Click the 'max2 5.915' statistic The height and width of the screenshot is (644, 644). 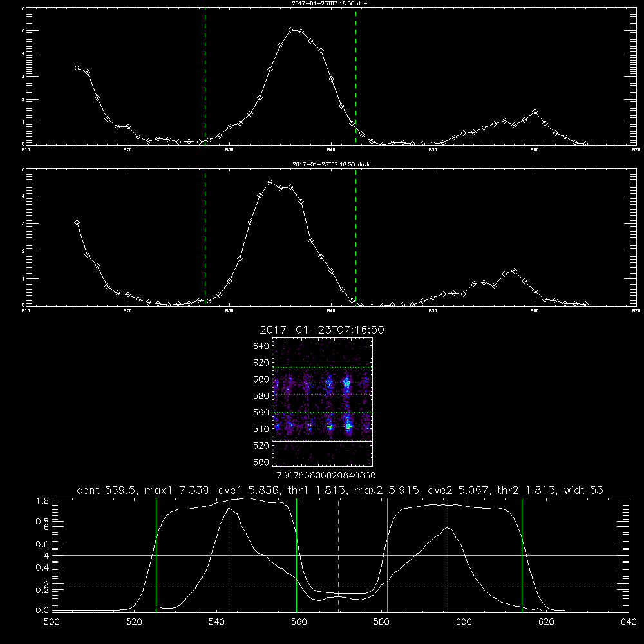point(386,490)
